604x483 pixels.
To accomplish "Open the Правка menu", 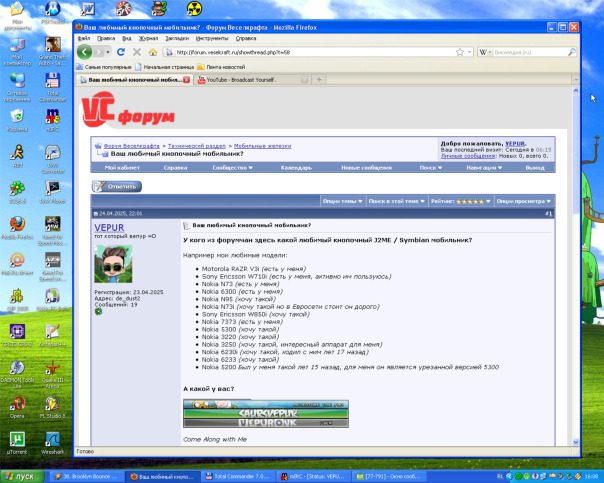I will [x=106, y=38].
